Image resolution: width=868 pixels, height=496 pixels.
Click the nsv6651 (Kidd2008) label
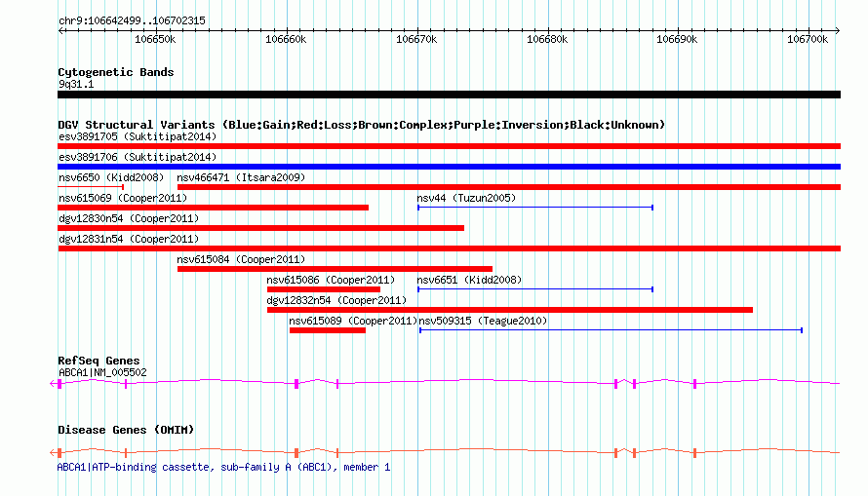tap(469, 280)
